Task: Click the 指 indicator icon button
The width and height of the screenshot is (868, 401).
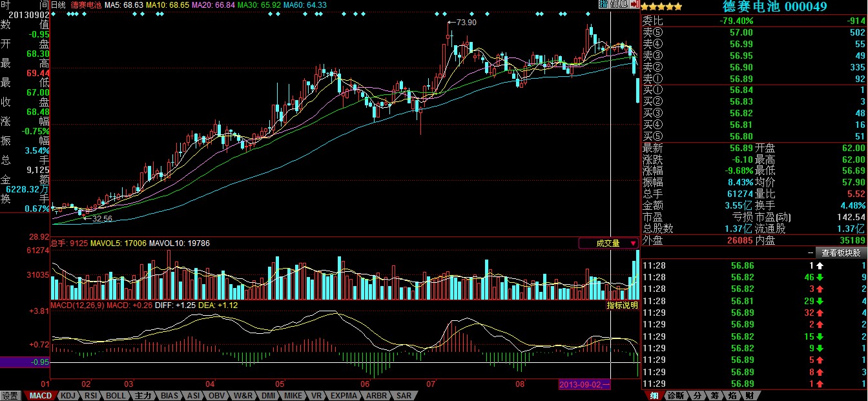Action: pyautogui.click(x=604, y=5)
